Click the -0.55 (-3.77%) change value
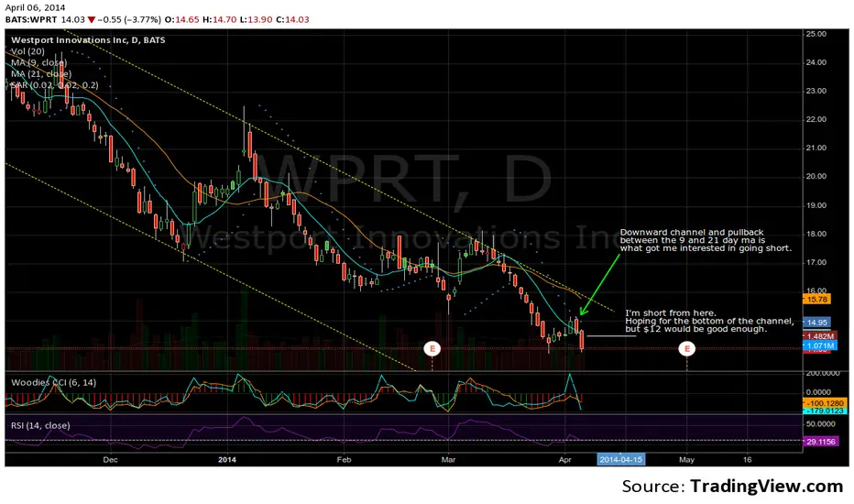854x504 pixels. point(128,19)
